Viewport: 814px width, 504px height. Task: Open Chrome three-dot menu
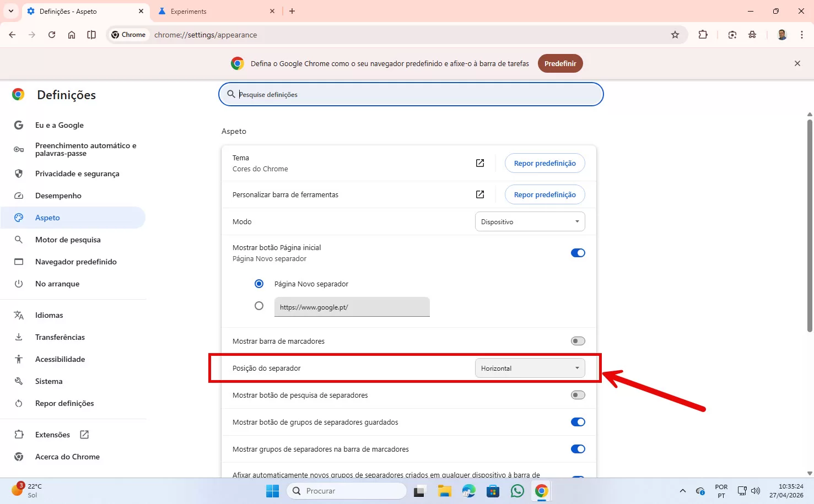point(801,35)
